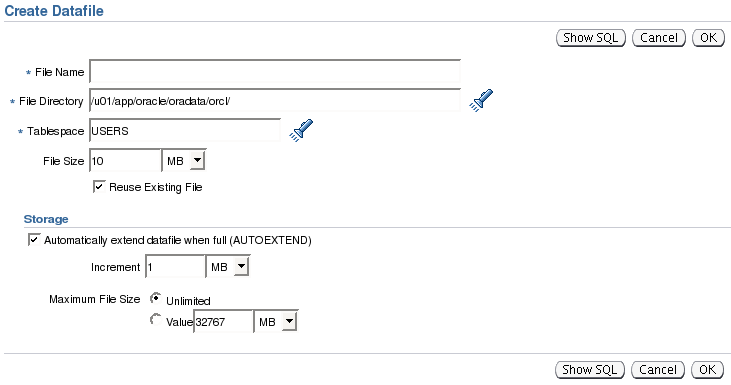731x385 pixels.
Task: Open Tablespace flashlight lookup icon
Action: click(x=301, y=131)
